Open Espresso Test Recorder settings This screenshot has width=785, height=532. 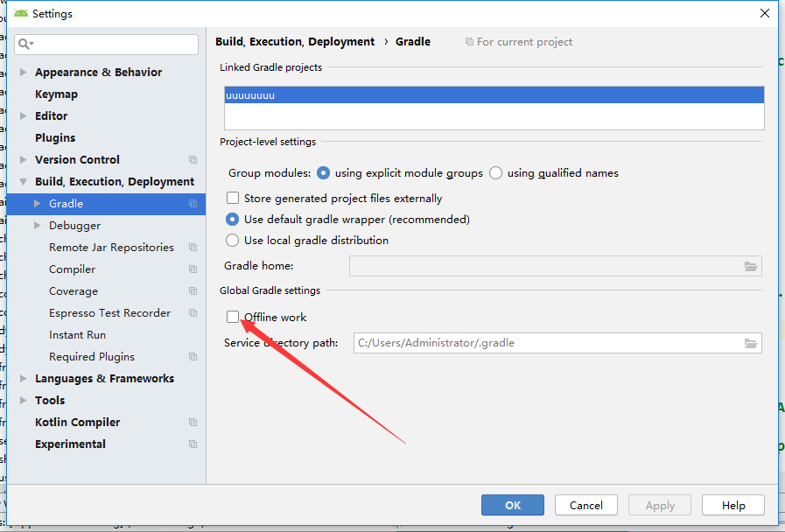[109, 312]
